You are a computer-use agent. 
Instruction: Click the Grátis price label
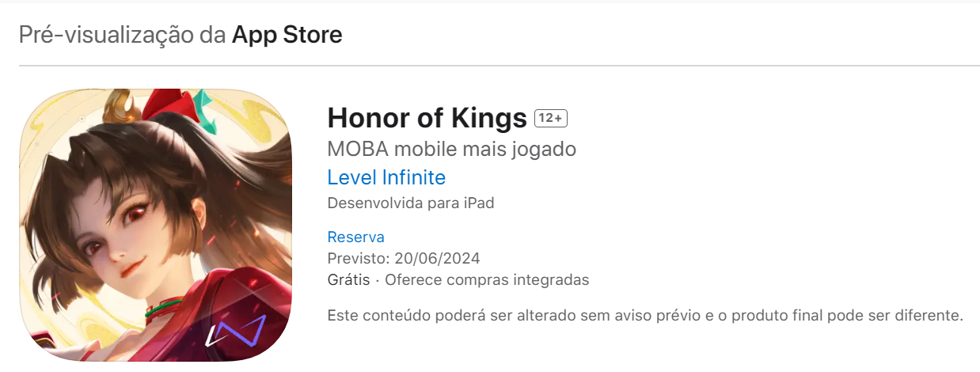tap(348, 280)
